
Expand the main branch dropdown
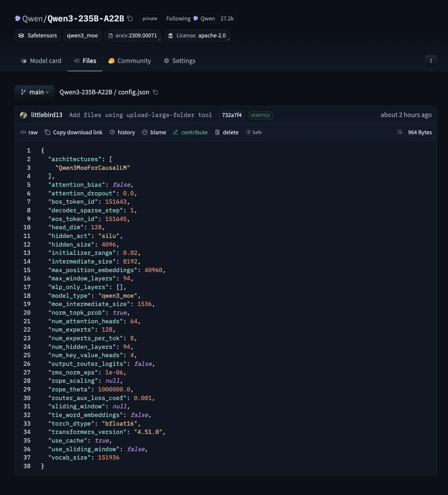pyautogui.click(x=35, y=92)
